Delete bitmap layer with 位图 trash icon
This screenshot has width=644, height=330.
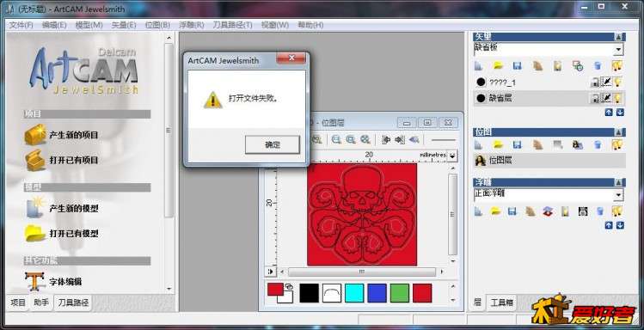coord(598,144)
